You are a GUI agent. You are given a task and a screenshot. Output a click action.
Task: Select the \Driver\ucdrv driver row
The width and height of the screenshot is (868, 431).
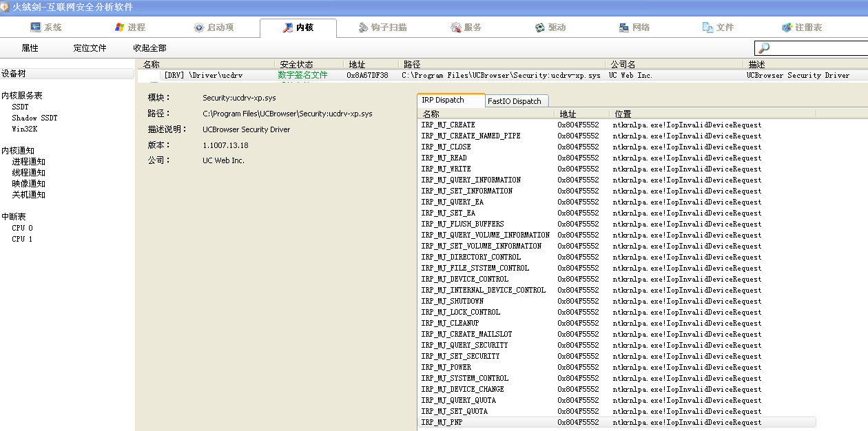[502, 75]
